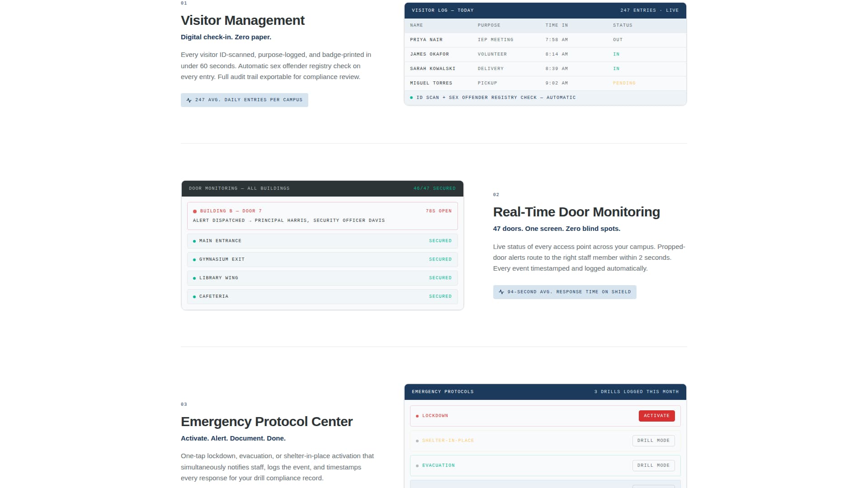Screen dimensions: 868x488
Task: Select Priya Nair visitor log row
Action: click(x=426, y=40)
